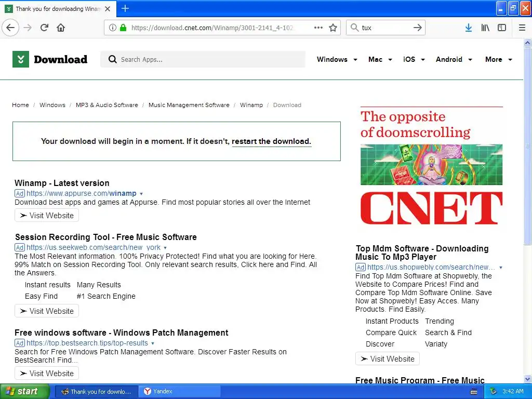This screenshot has height=399, width=532.
Task: Expand the Windows dropdown menu
Action: [x=337, y=59]
